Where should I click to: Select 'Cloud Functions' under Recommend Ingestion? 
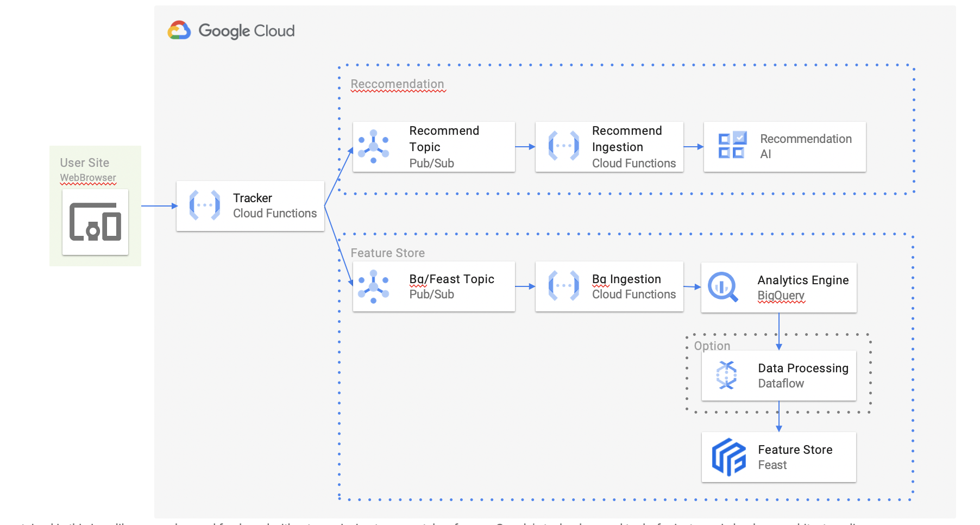tap(634, 163)
